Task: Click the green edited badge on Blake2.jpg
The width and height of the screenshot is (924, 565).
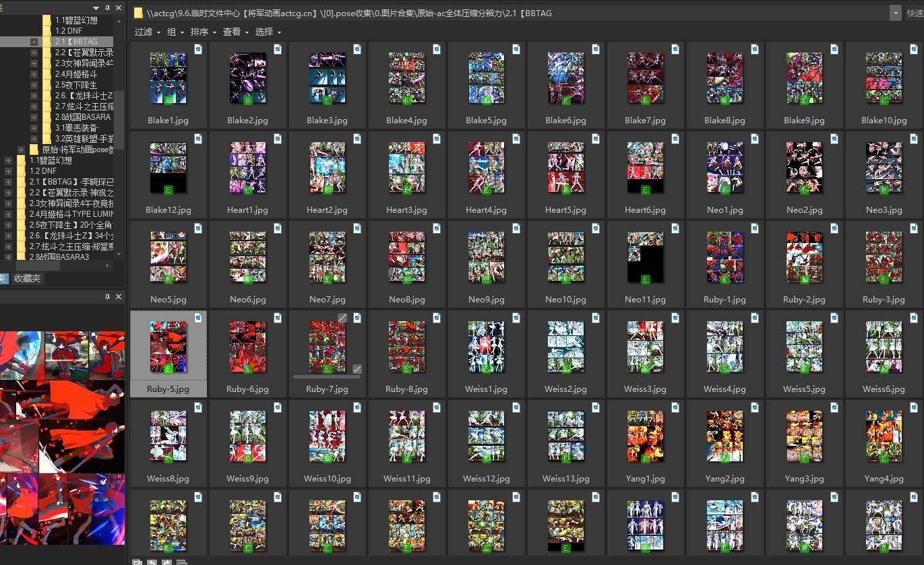Action: tap(248, 100)
